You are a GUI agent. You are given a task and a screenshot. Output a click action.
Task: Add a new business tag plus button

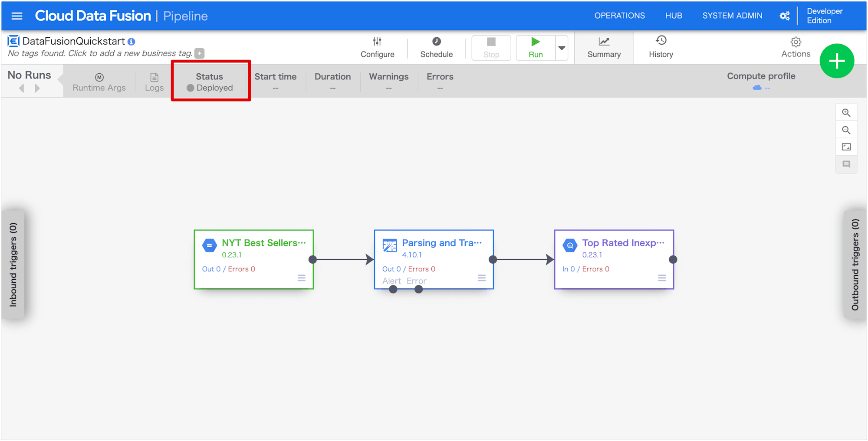pyautogui.click(x=200, y=53)
